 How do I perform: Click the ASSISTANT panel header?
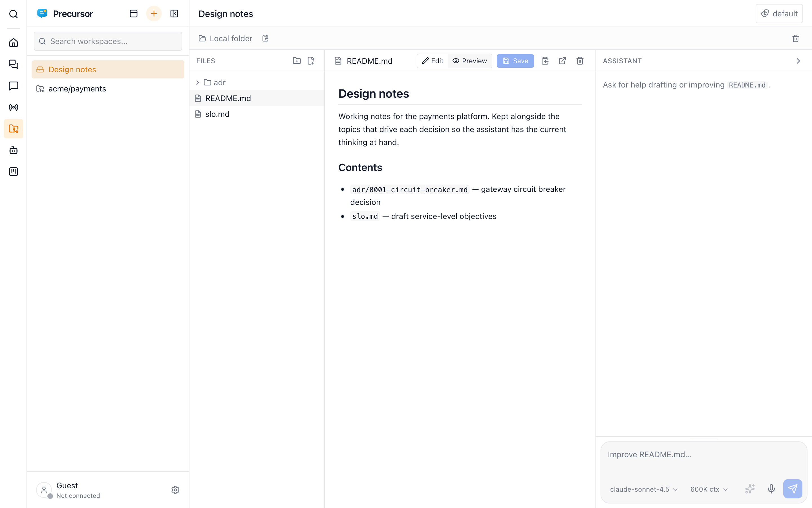tap(622, 61)
